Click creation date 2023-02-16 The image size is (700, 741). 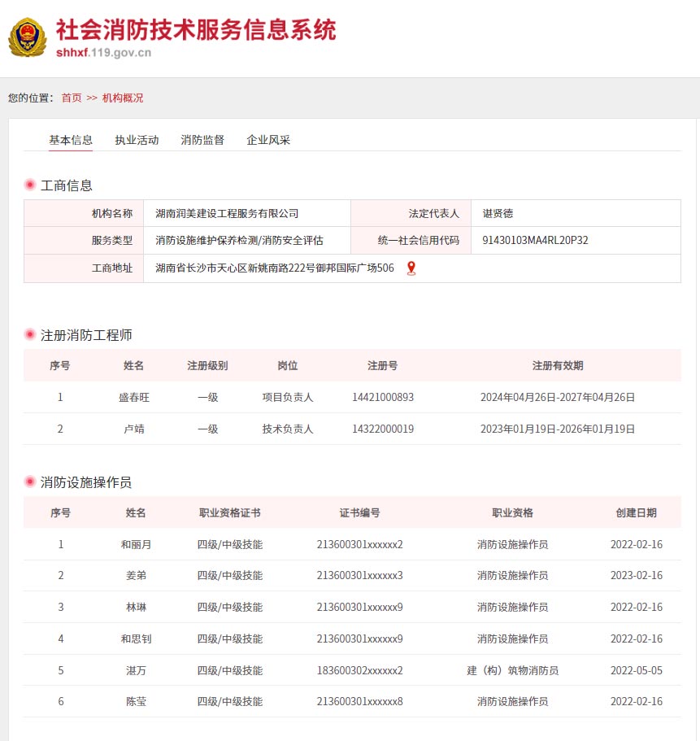637,576
